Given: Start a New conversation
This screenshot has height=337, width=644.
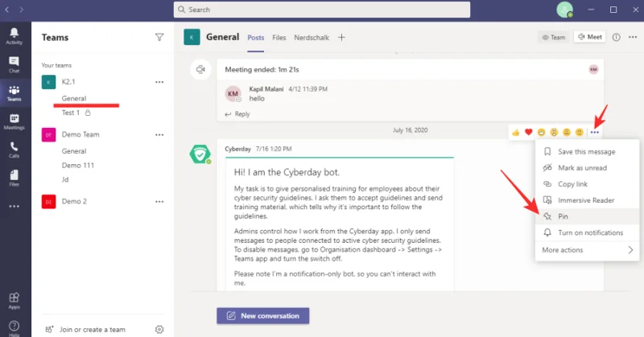Looking at the screenshot, I should (263, 315).
